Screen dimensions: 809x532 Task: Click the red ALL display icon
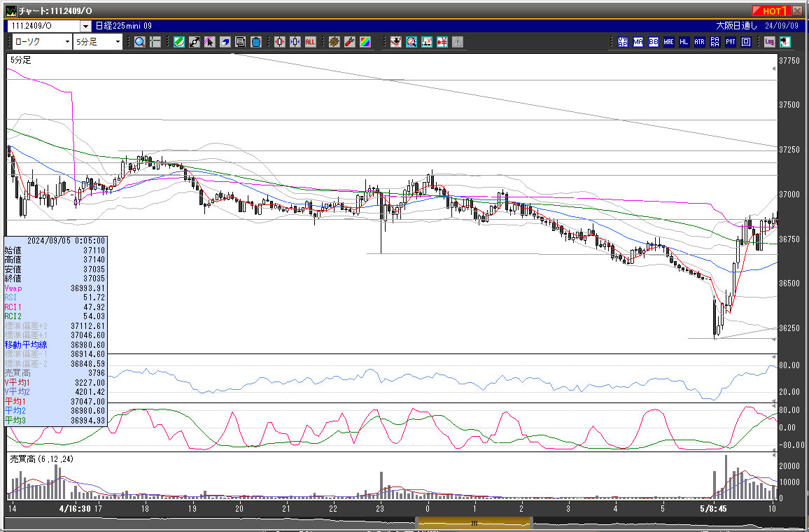click(x=310, y=42)
